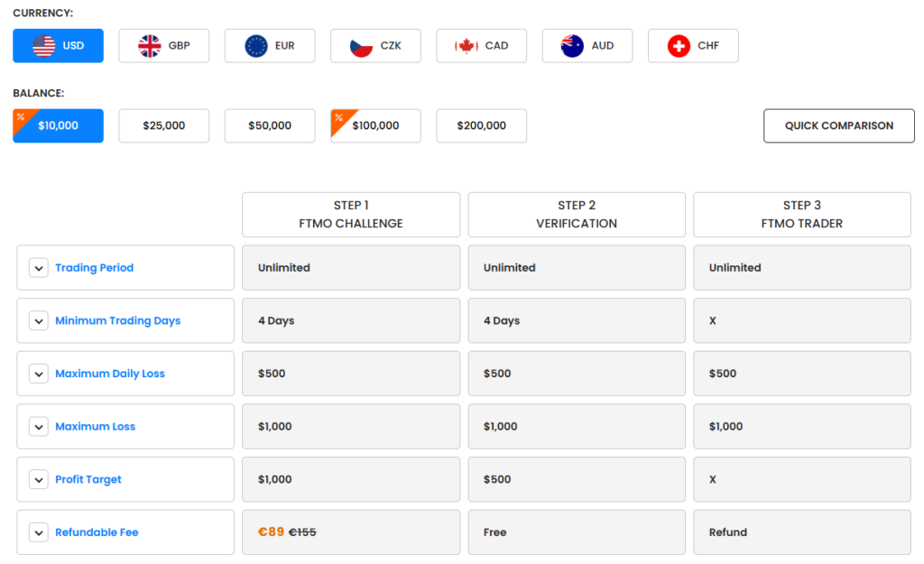Expand the Maximum Daily Loss row

(38, 373)
